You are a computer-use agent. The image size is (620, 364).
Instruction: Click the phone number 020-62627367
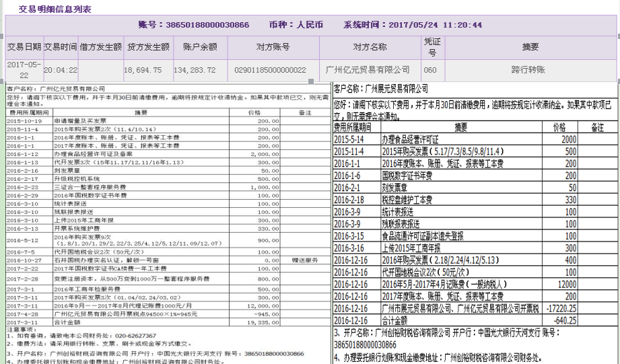[x=135, y=336]
